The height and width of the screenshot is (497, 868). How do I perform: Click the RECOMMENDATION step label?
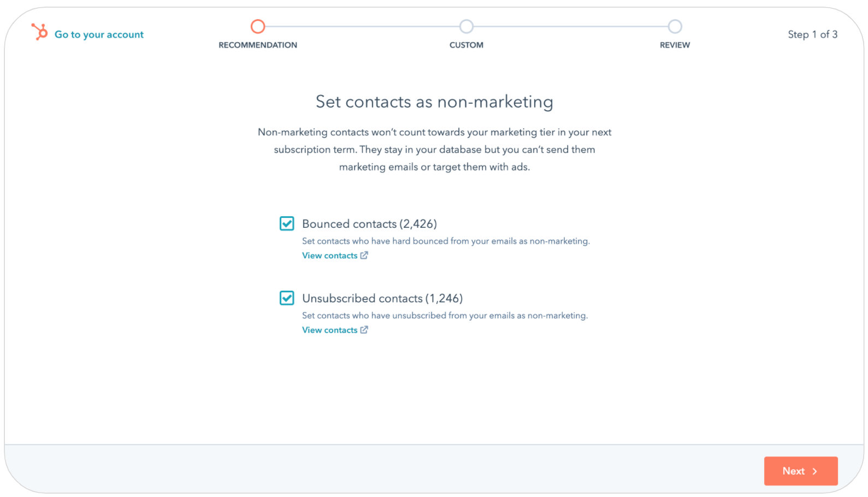[258, 45]
